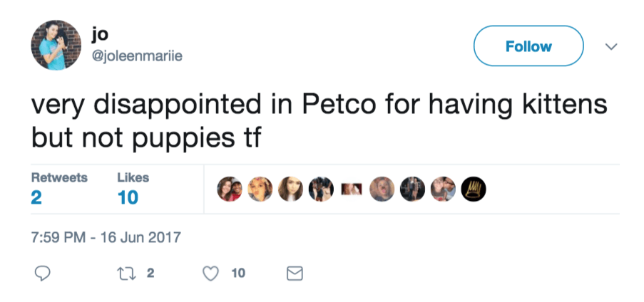This screenshot has width=644, height=302.
Task: Click the liker avatar with the dog-filter selfie
Action: pos(383,189)
